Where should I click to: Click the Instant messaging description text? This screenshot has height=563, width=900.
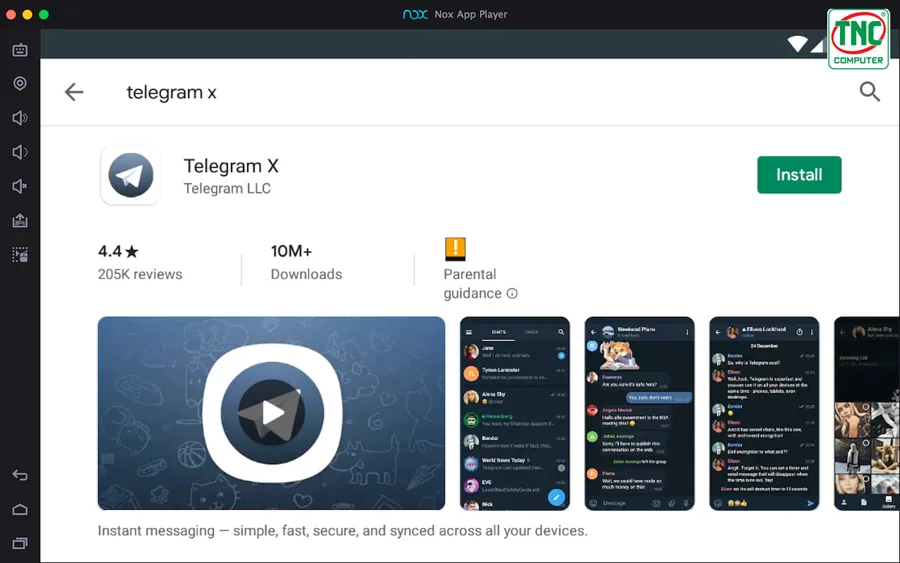click(343, 531)
